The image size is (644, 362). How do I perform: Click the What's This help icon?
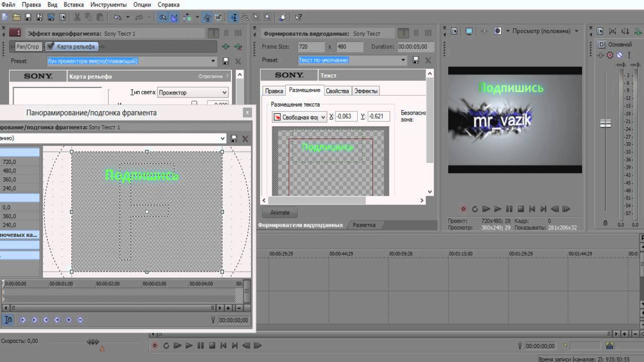point(298,17)
